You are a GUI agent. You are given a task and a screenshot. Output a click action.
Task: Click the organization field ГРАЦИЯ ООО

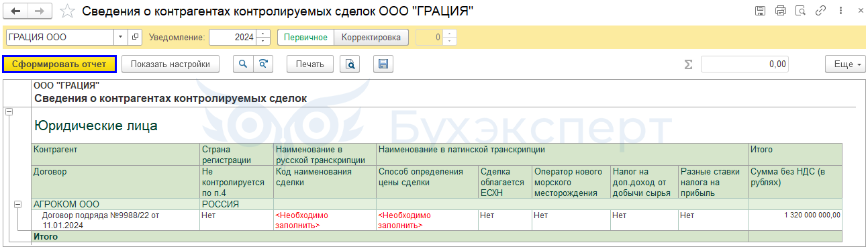[x=60, y=37]
